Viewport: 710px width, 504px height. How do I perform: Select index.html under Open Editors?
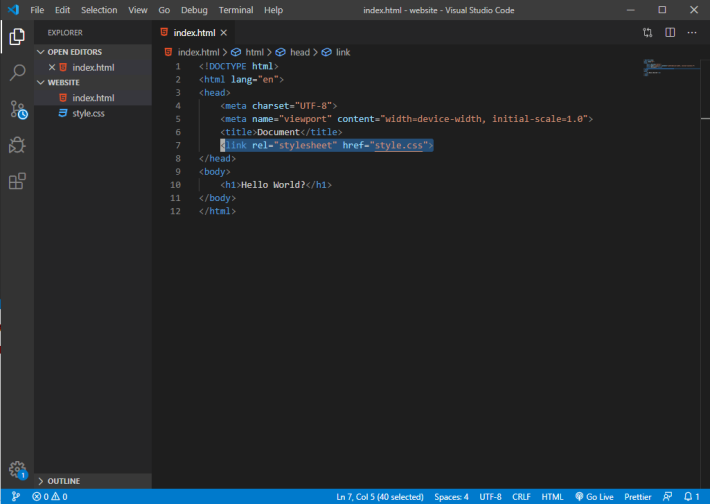[93, 67]
